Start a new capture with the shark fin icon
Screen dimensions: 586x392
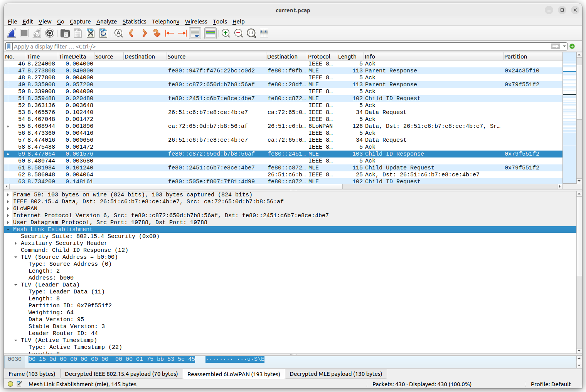click(x=11, y=33)
